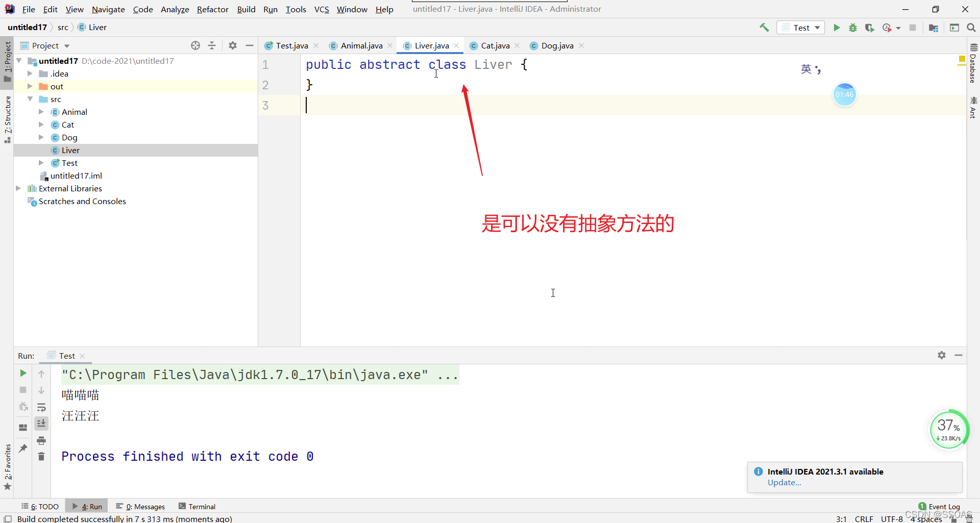Expand the out folder

click(x=30, y=86)
